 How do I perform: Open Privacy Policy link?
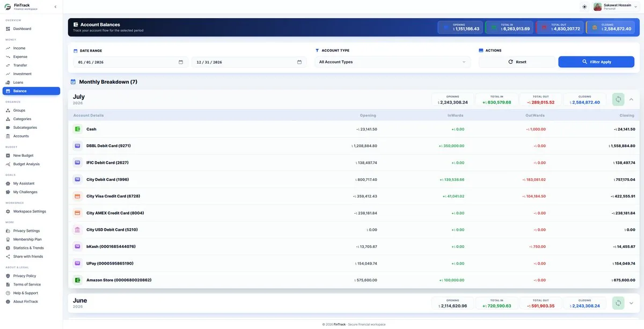click(31, 276)
